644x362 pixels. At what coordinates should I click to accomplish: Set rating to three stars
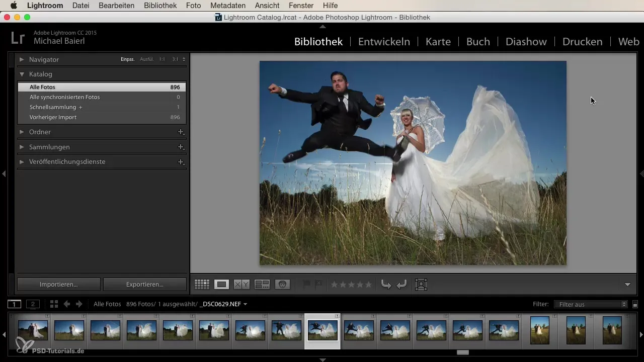tap(351, 285)
